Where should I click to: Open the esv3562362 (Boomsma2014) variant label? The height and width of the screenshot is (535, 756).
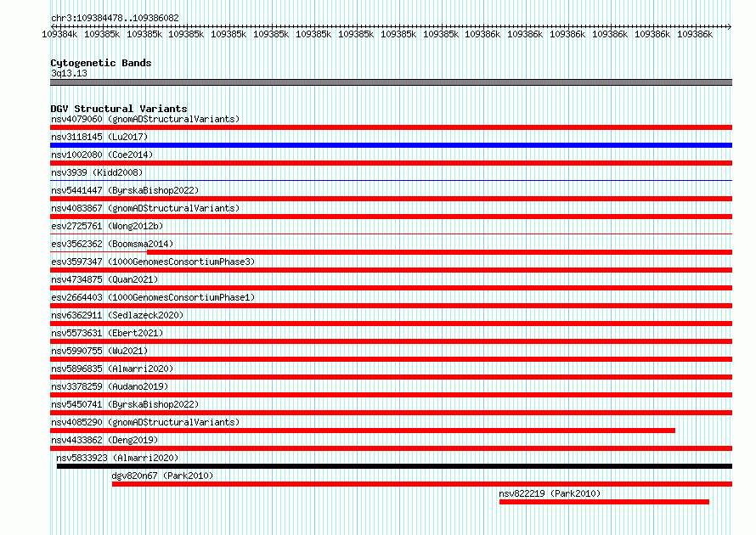(112, 244)
